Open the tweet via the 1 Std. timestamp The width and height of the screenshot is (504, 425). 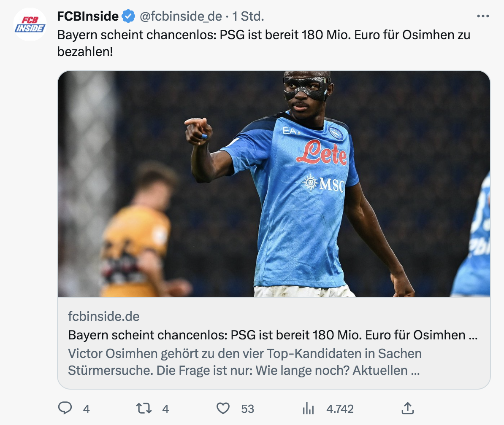click(248, 16)
